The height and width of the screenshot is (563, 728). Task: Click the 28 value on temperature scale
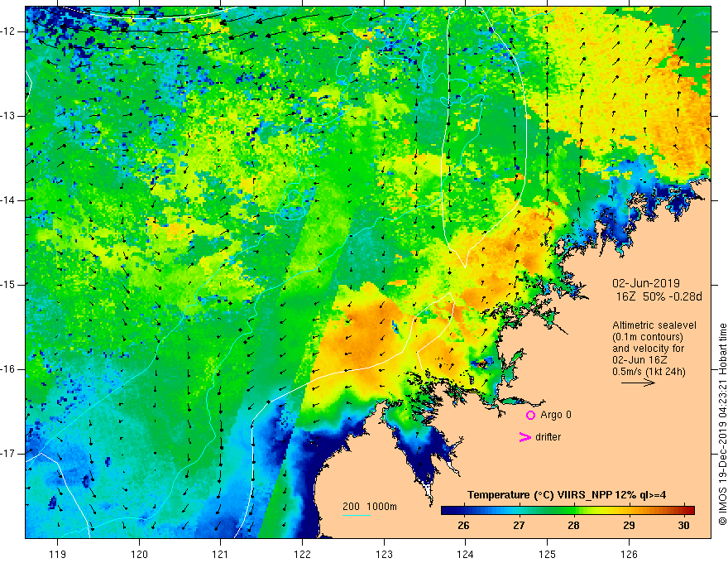coord(573,526)
